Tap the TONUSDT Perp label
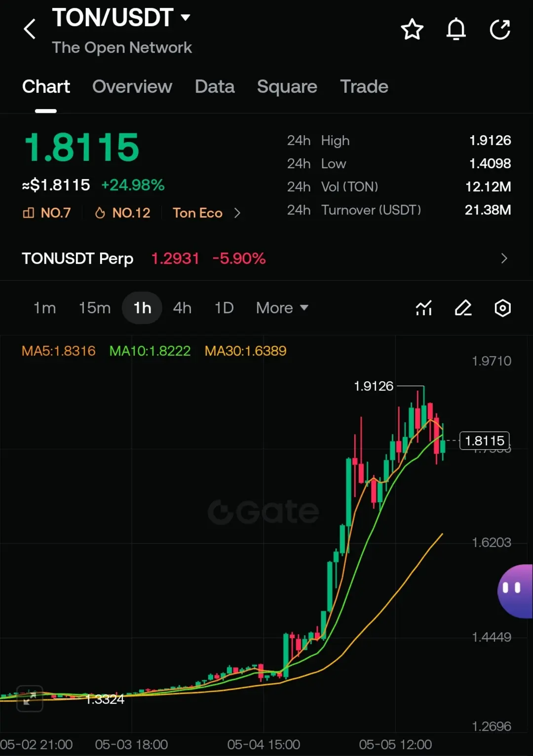 point(77,258)
